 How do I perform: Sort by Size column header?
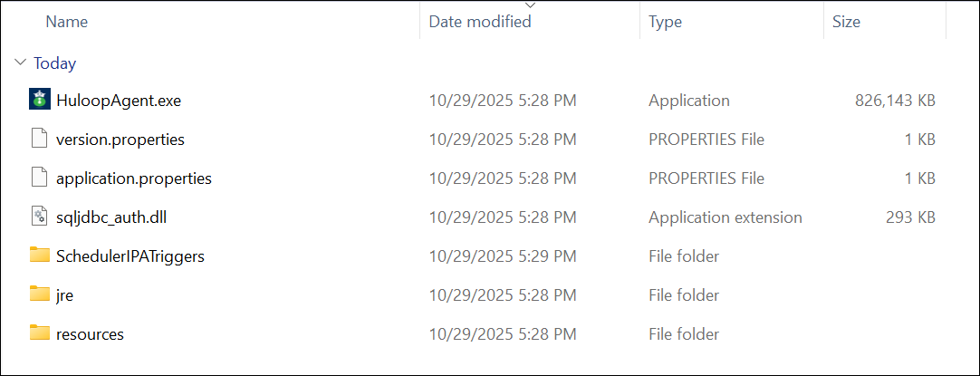pos(846,22)
